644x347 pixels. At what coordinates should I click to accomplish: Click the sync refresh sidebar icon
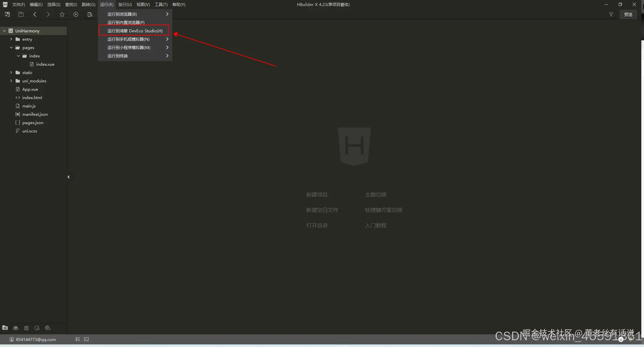click(37, 328)
